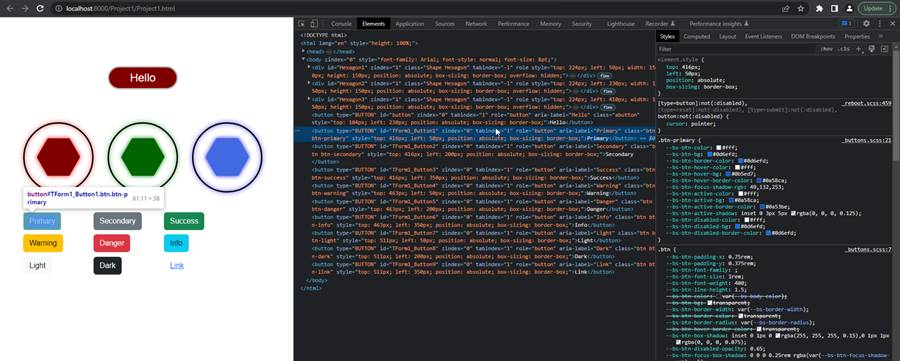Click the site info icon in address bar

pos(59,9)
